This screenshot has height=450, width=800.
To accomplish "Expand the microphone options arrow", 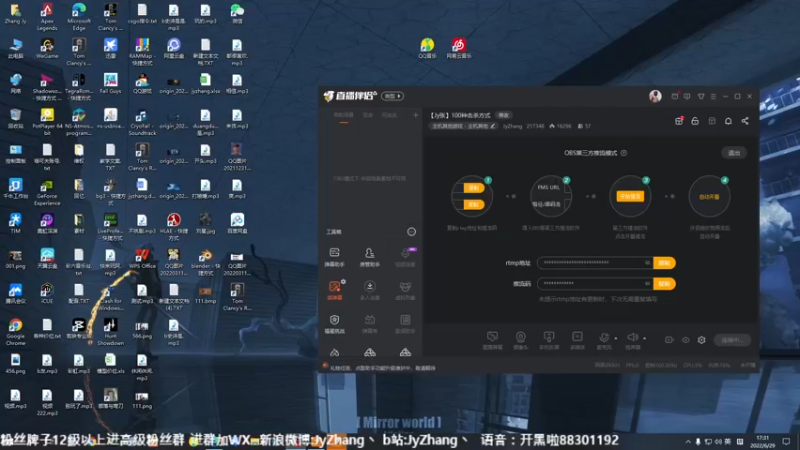I will (616, 338).
